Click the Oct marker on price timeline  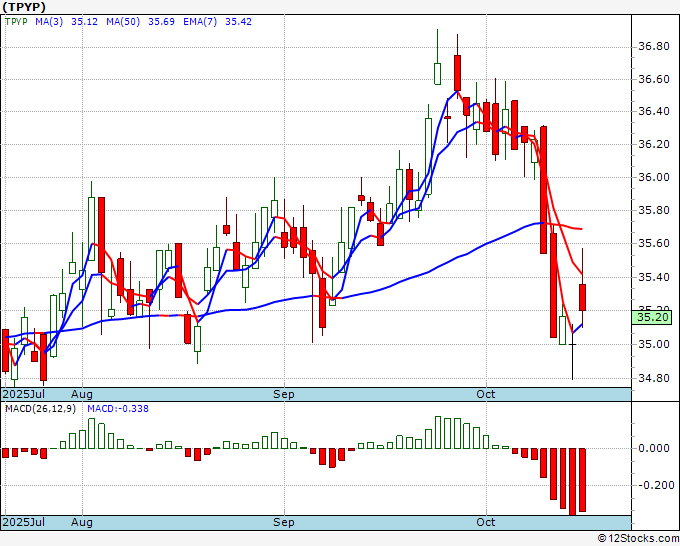click(x=486, y=394)
